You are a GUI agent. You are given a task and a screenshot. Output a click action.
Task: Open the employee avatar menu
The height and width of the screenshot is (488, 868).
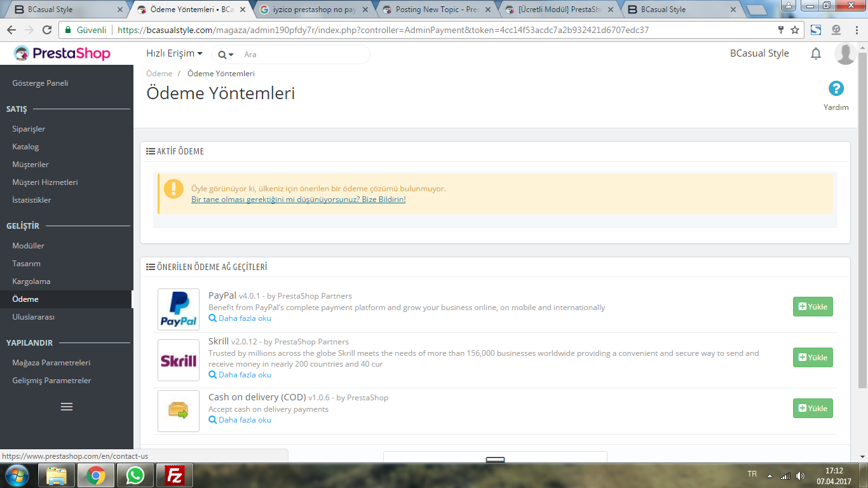click(845, 54)
